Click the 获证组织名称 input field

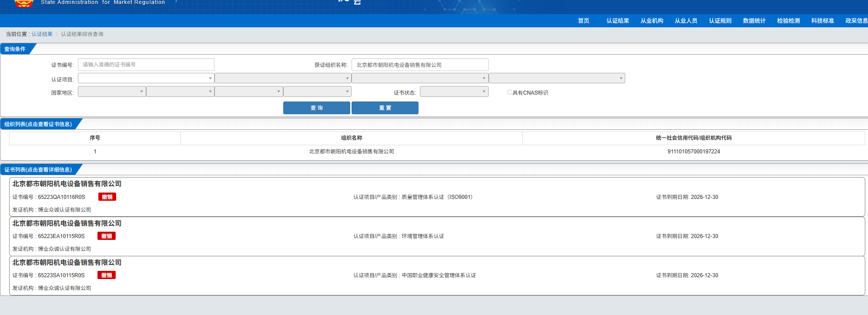pyautogui.click(x=420, y=65)
